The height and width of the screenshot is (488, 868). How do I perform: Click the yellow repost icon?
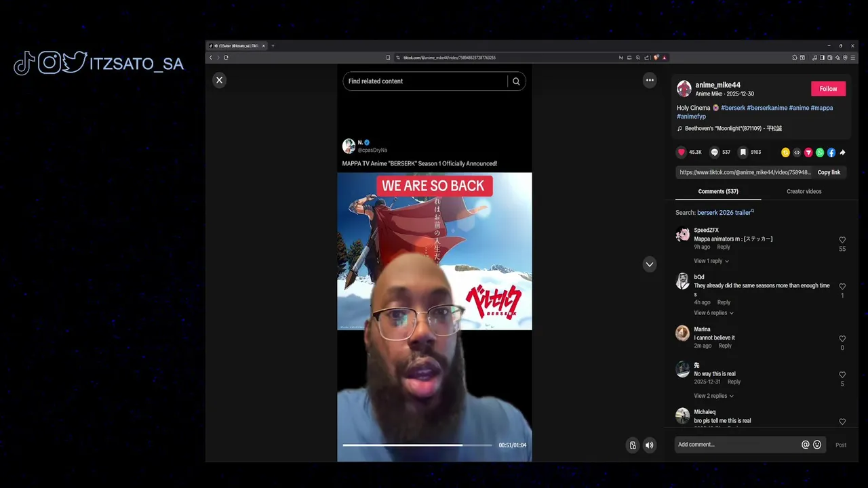(785, 152)
